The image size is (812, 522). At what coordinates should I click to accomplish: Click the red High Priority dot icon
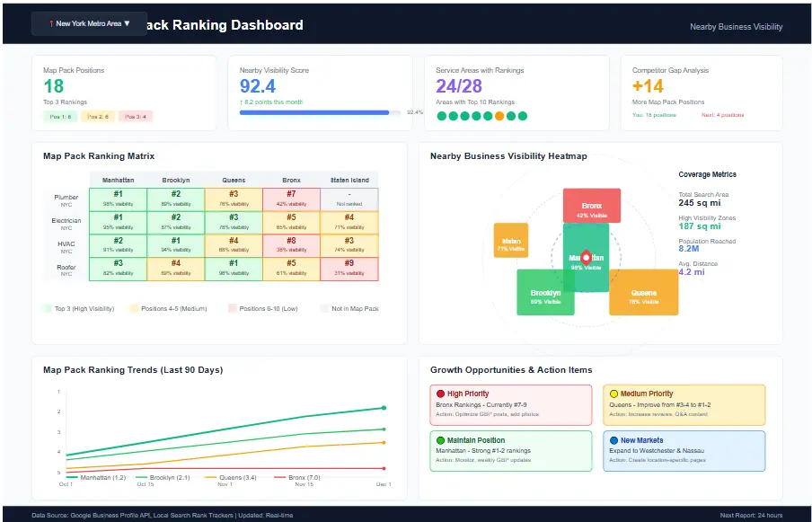[x=439, y=393]
